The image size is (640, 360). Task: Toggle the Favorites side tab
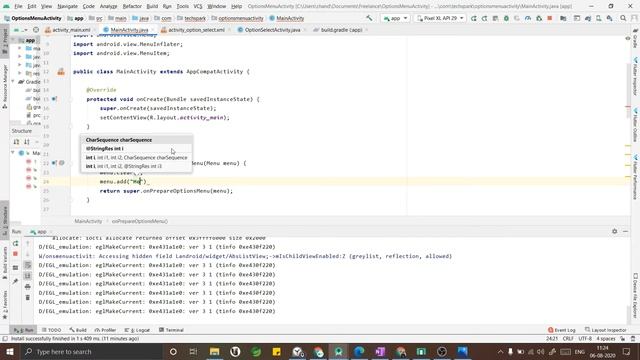(5, 305)
